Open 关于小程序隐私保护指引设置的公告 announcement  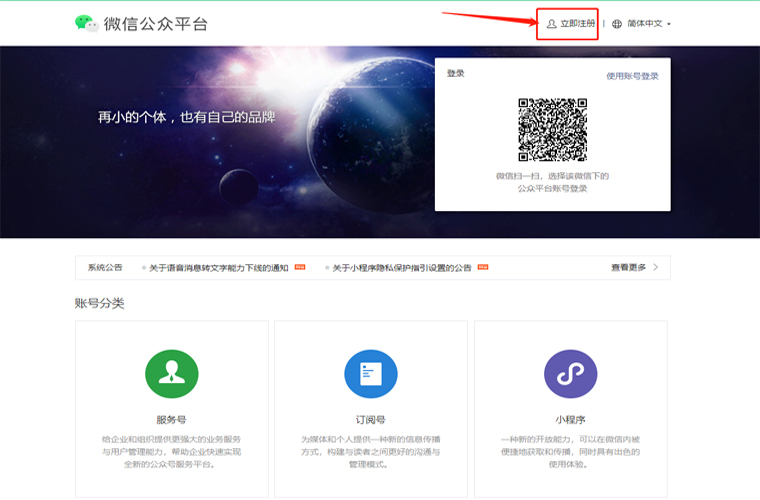coord(402,268)
